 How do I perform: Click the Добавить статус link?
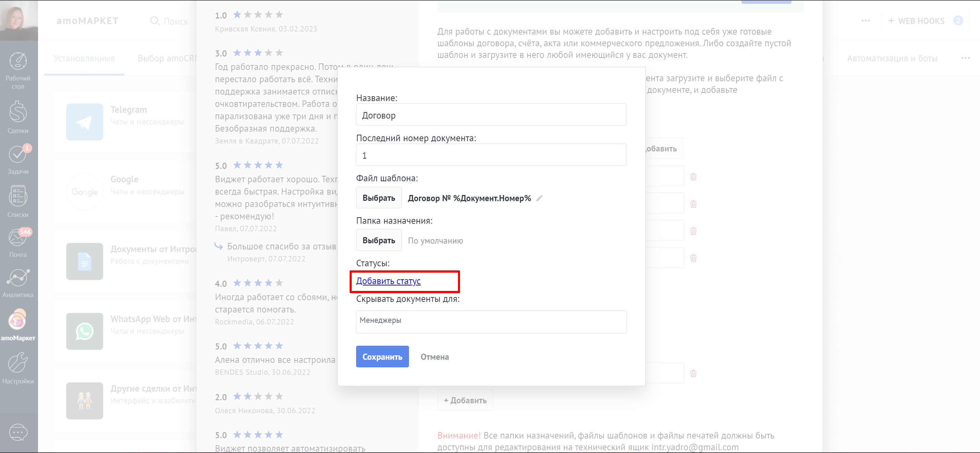tap(388, 281)
